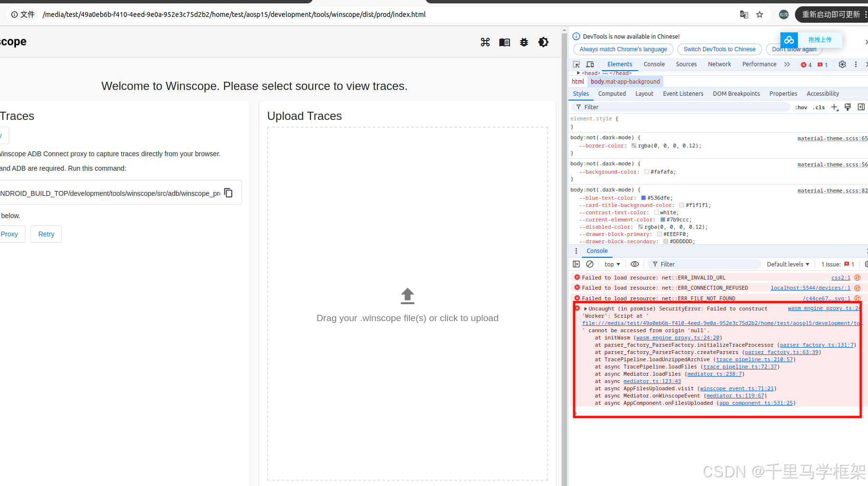Screen dimensions: 868x486
Task: Click Drag your .winscope file(s) upload text
Action: coord(407,318)
